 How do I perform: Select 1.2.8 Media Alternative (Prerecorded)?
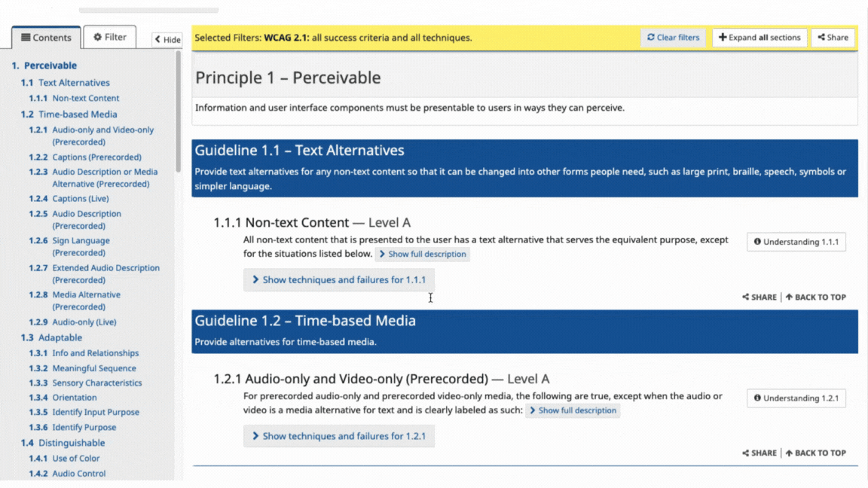75,300
